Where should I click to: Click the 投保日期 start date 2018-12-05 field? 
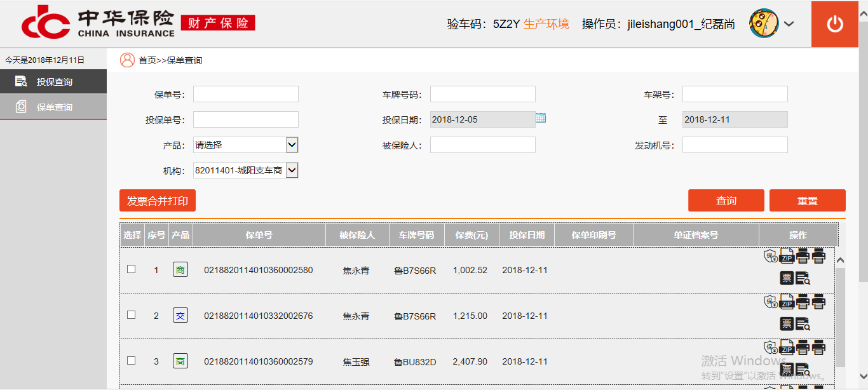[x=483, y=119]
